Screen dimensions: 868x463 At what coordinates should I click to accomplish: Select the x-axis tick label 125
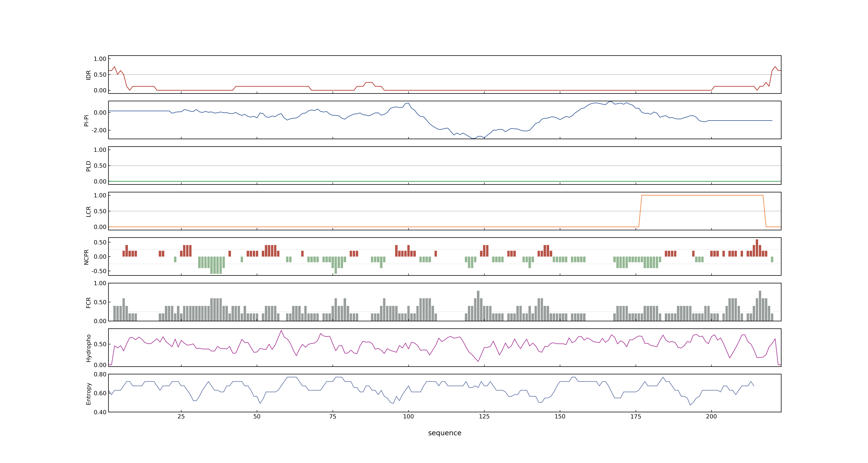point(484,416)
